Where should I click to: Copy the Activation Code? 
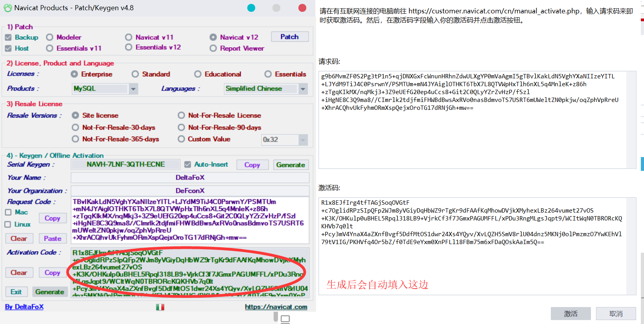coord(53,272)
